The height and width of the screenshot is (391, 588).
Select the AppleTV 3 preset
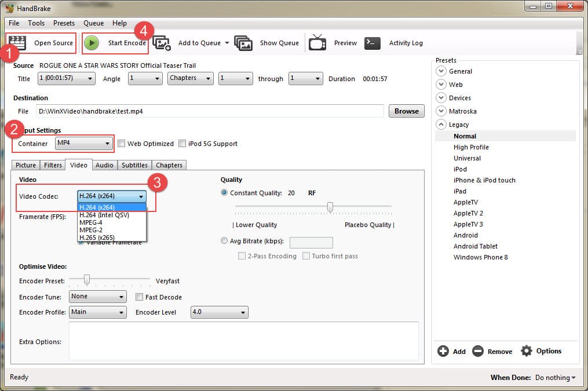click(x=468, y=224)
